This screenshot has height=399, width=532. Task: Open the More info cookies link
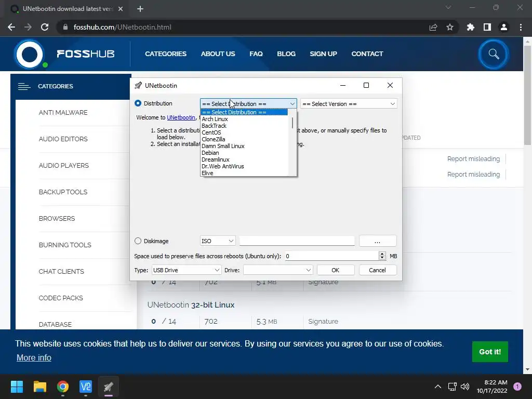click(34, 358)
